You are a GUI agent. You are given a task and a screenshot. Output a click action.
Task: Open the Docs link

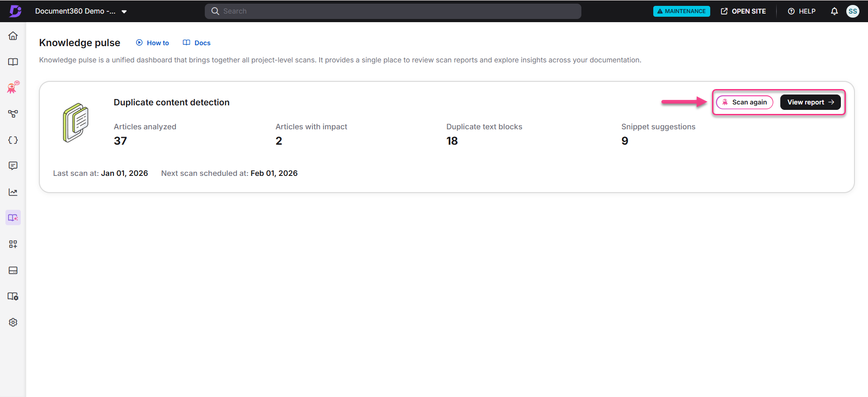(197, 43)
